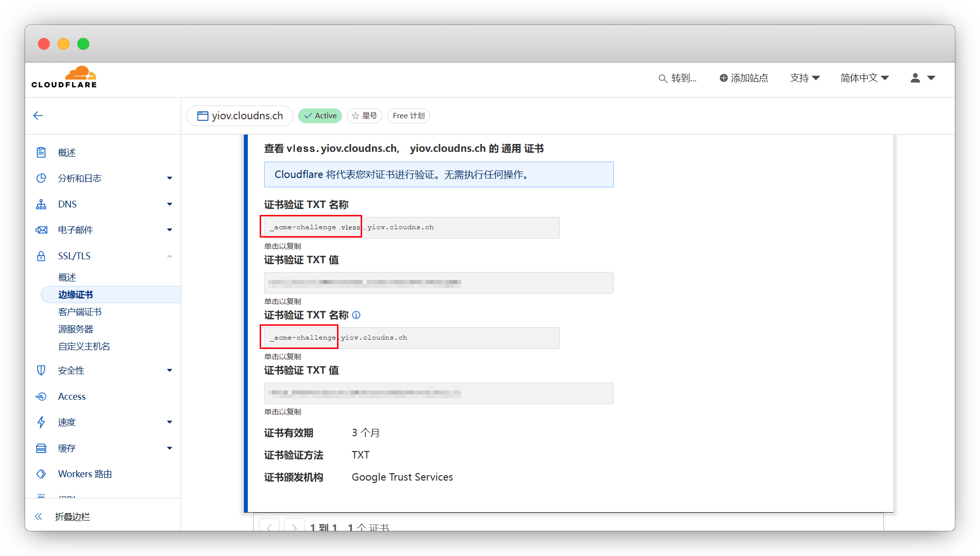
Task: Select 源服务器 in the sidebar
Action: click(76, 329)
